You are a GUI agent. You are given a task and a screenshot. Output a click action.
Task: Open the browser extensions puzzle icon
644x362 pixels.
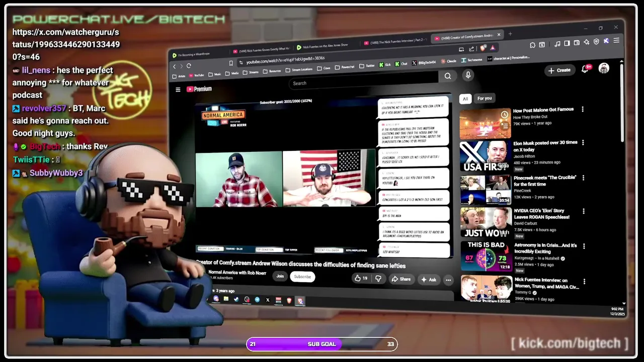pyautogui.click(x=532, y=45)
